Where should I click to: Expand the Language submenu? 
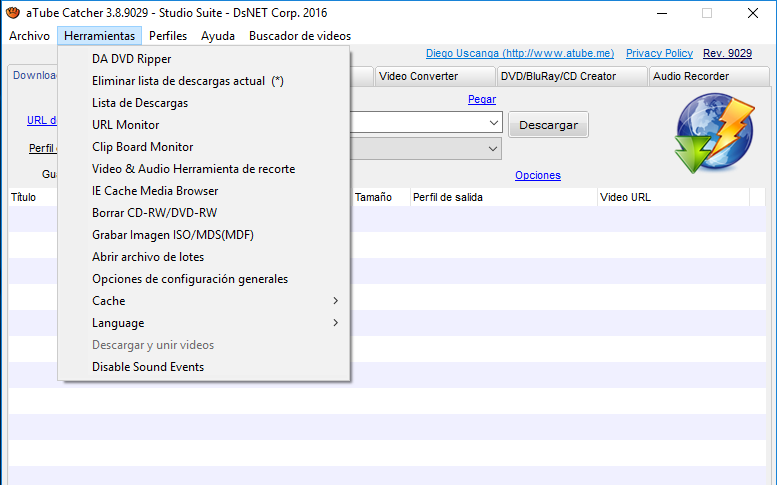pos(204,323)
